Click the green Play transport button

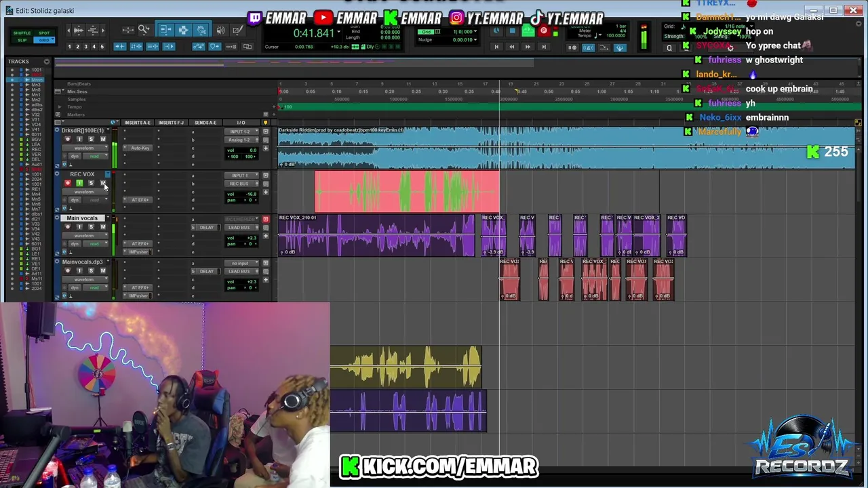[x=528, y=30]
